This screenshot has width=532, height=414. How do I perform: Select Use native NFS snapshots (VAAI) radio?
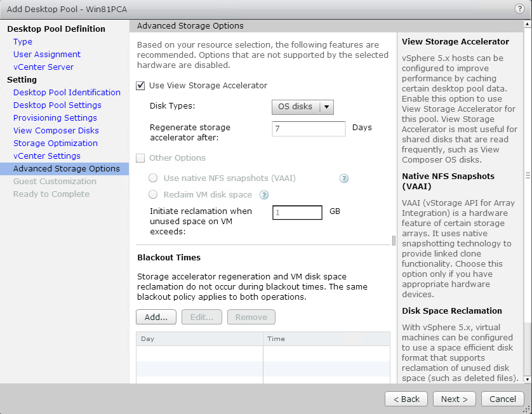[153, 178]
